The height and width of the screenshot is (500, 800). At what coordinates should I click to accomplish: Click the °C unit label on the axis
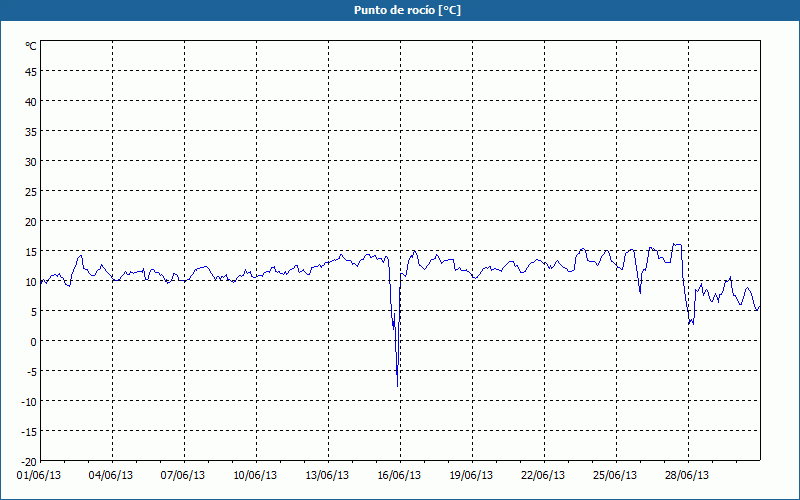(x=31, y=46)
